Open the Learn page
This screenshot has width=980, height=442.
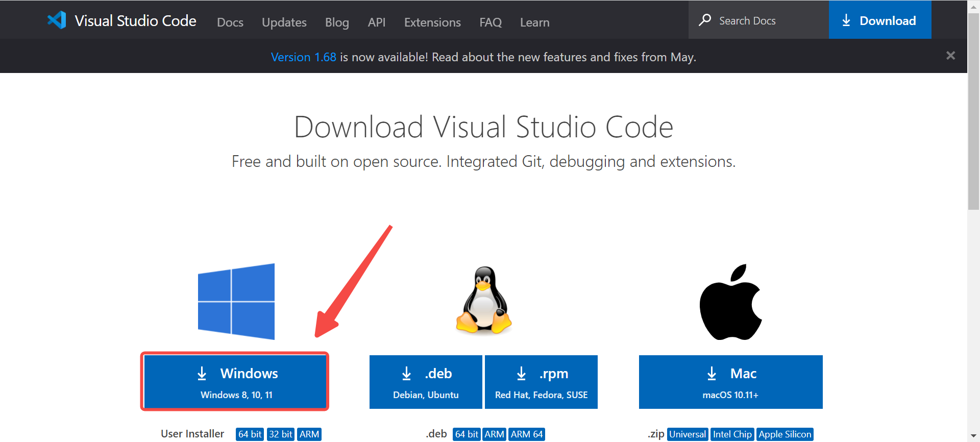click(535, 22)
